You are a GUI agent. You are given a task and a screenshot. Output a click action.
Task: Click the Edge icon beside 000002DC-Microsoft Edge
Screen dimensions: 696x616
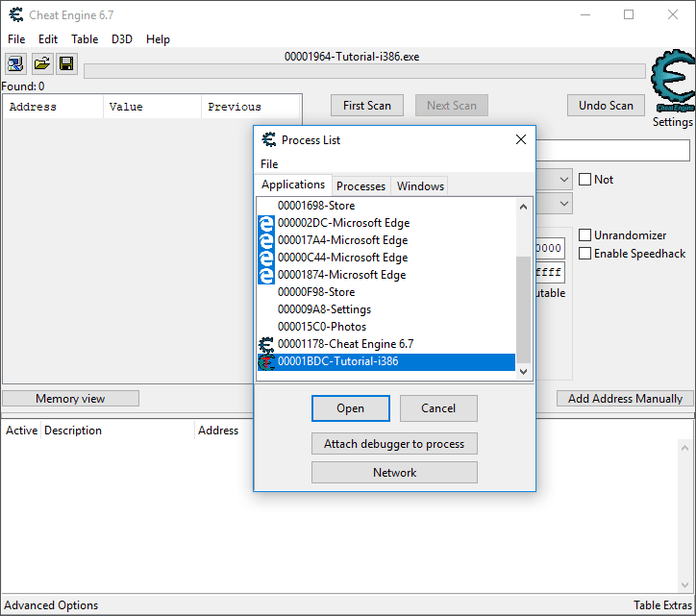(266, 223)
